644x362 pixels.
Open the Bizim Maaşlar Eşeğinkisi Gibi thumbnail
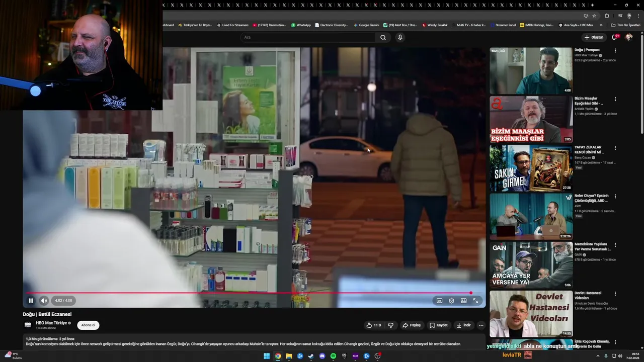click(x=531, y=120)
